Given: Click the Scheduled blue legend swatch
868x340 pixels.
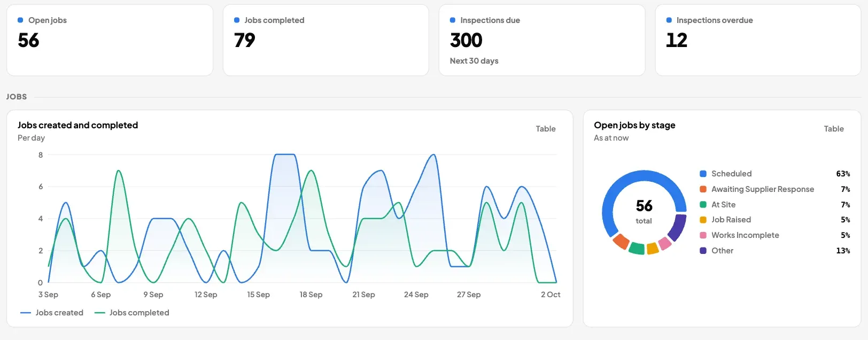Looking at the screenshot, I should point(703,174).
